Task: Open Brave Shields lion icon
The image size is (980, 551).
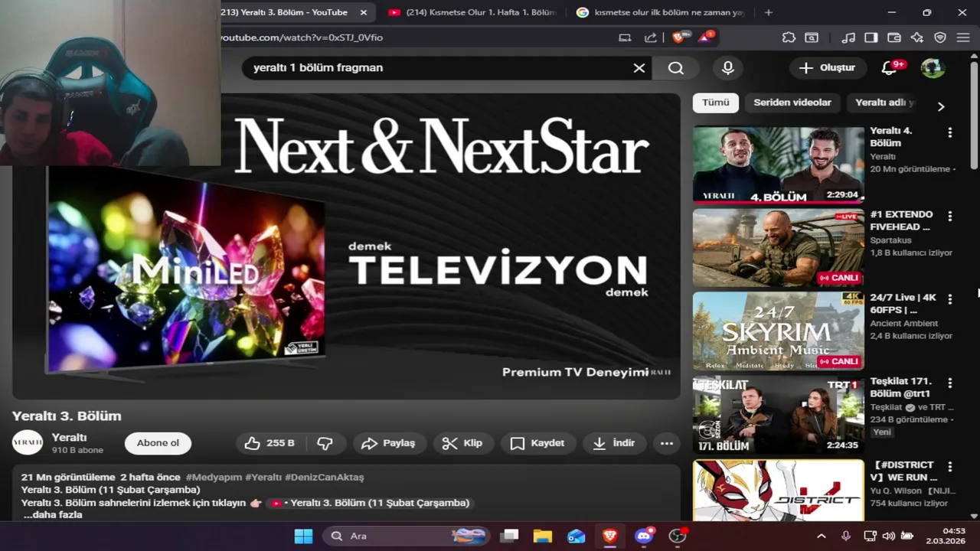Action: coord(678,37)
